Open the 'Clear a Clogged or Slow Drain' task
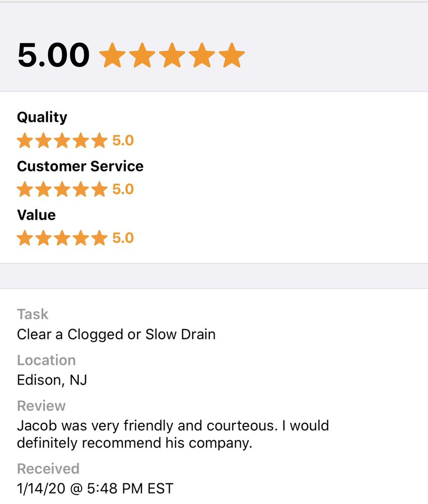Image resolution: width=428 pixels, height=504 pixels. click(116, 334)
